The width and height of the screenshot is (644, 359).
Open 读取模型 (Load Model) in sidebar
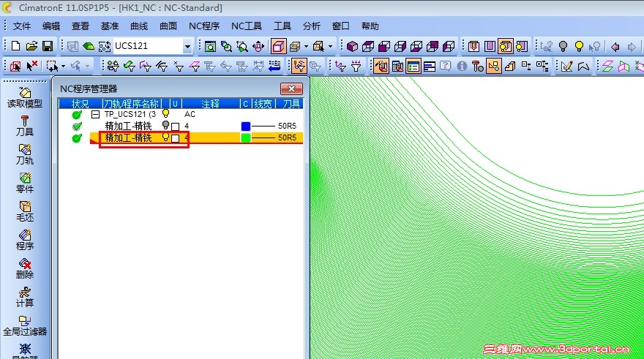pos(25,98)
